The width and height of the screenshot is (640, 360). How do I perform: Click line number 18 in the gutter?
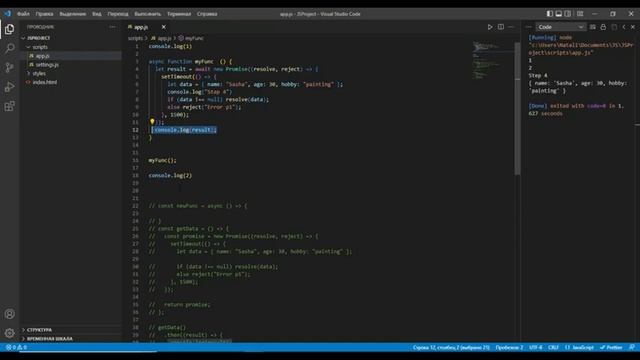click(x=135, y=176)
